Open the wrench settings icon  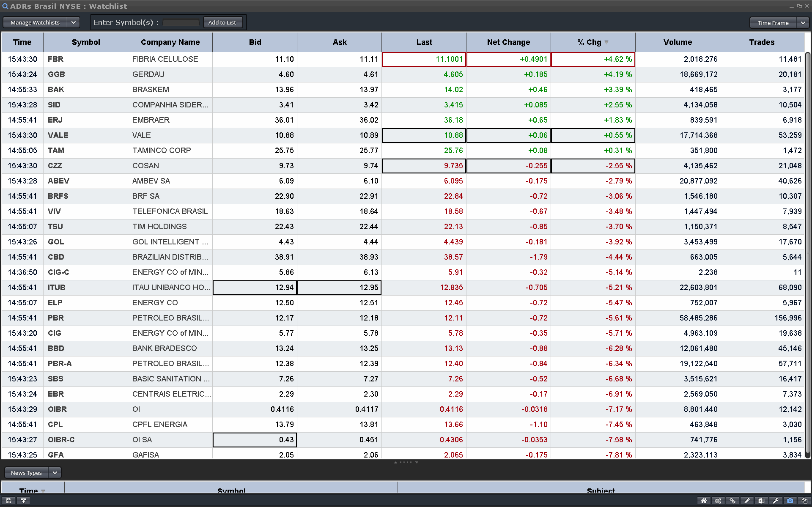[776, 501]
